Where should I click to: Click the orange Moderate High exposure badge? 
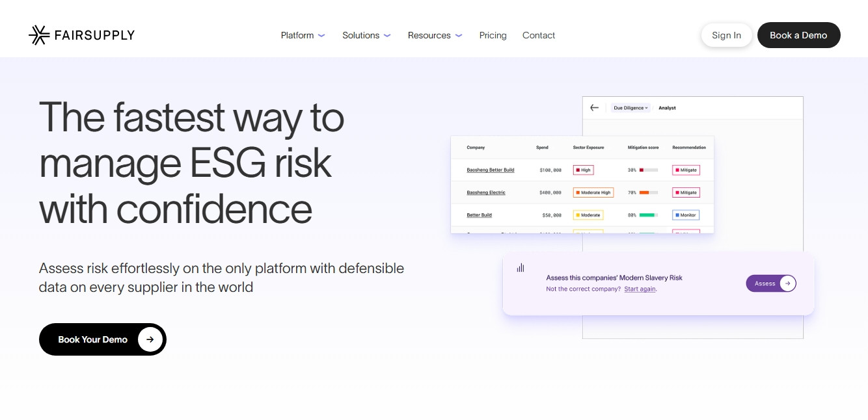pos(593,192)
